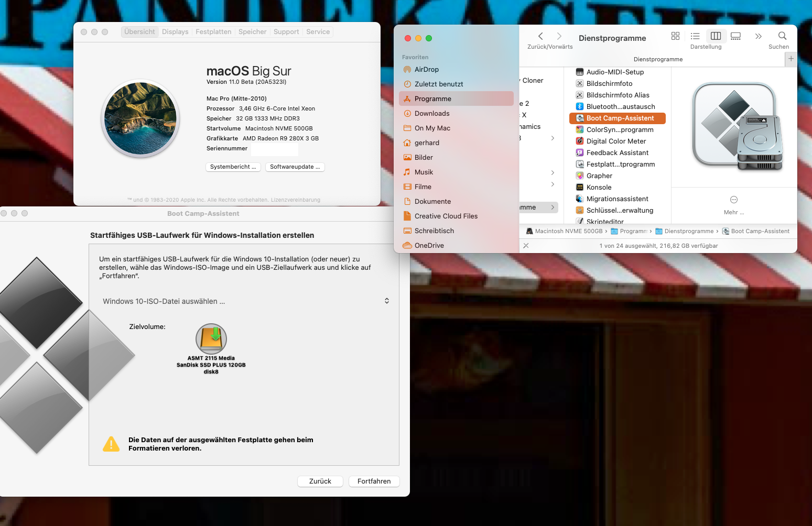Select Bluetooth...austausch in list
The image size is (812, 526).
pyautogui.click(x=617, y=107)
